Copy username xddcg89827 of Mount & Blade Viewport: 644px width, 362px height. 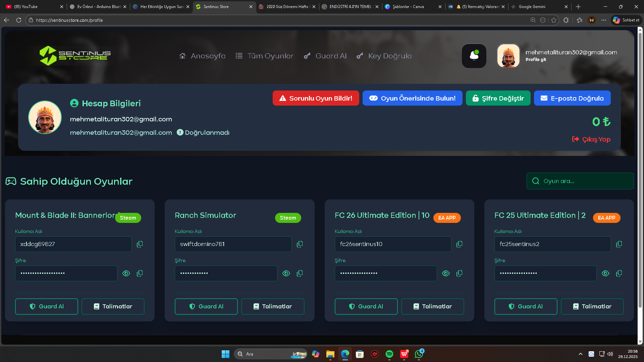coord(140,244)
